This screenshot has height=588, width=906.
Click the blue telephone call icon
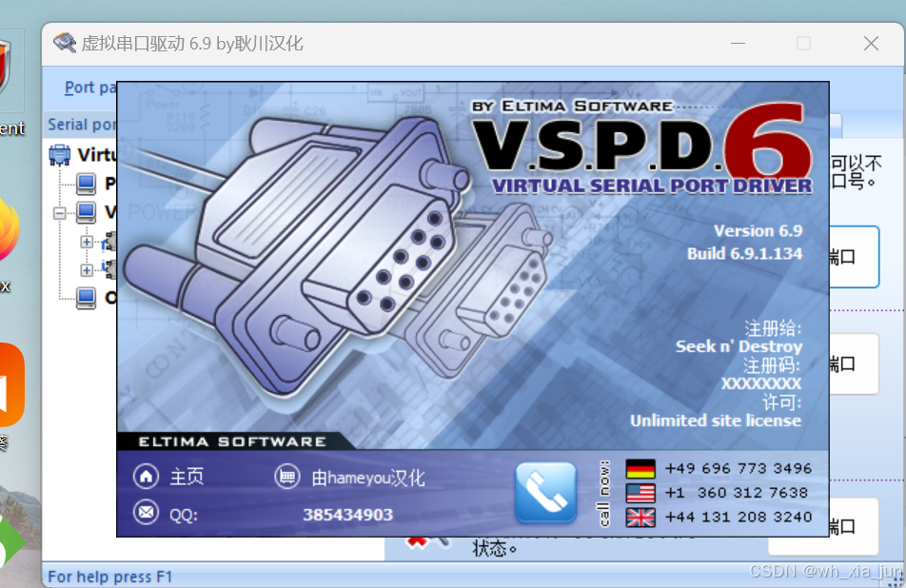point(545,493)
